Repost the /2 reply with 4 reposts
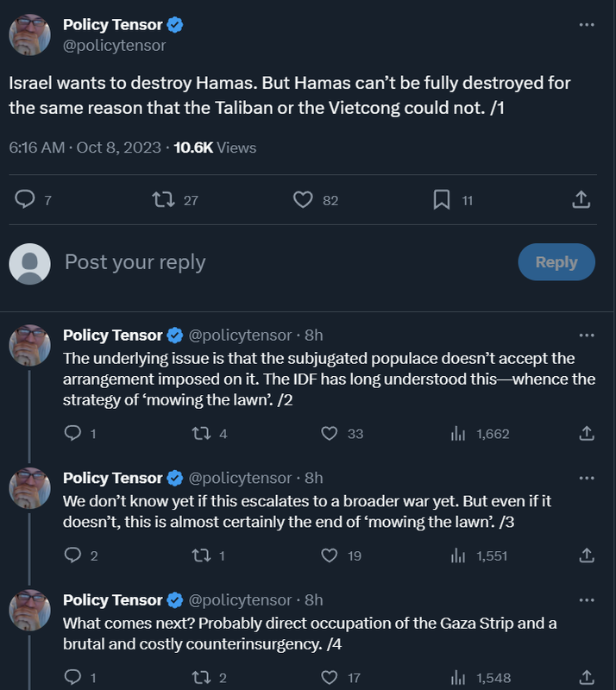 [x=200, y=434]
